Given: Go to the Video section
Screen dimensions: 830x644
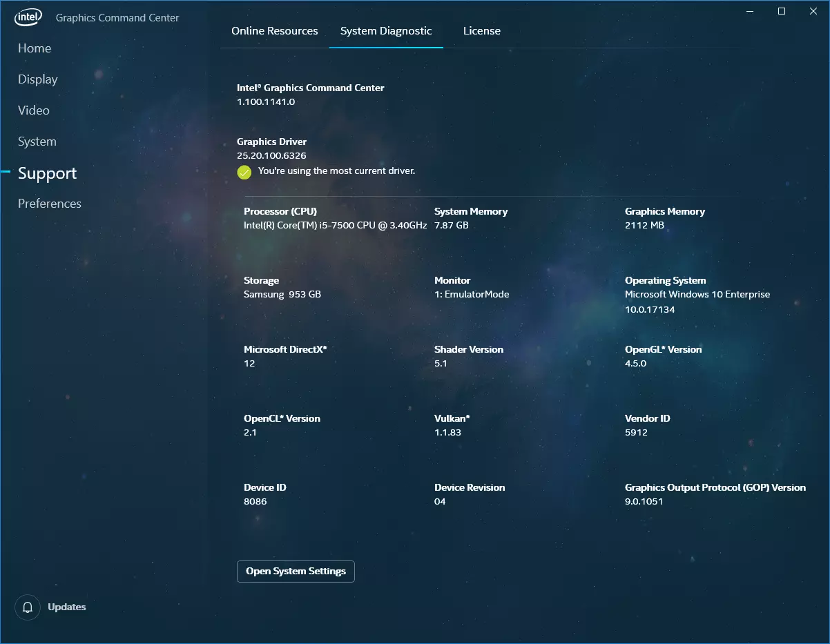Looking at the screenshot, I should click(34, 110).
